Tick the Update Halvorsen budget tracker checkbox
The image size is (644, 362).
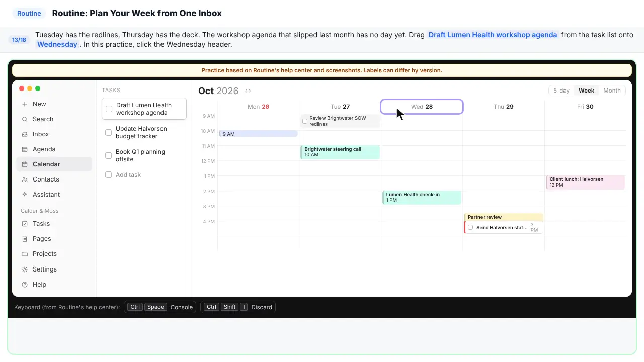point(108,132)
